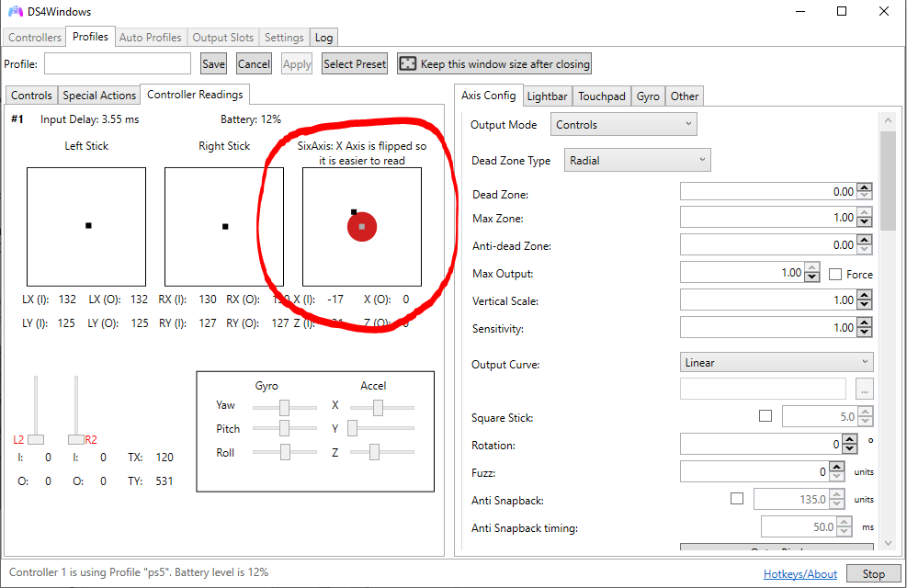Click the Gyro Roll slider
907x588 pixels.
coord(285,452)
